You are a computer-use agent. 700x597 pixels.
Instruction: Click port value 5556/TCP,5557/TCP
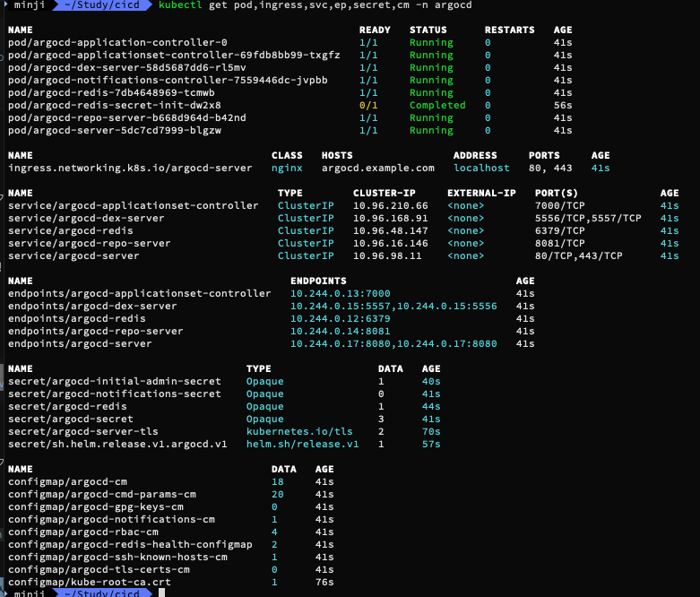(588, 218)
